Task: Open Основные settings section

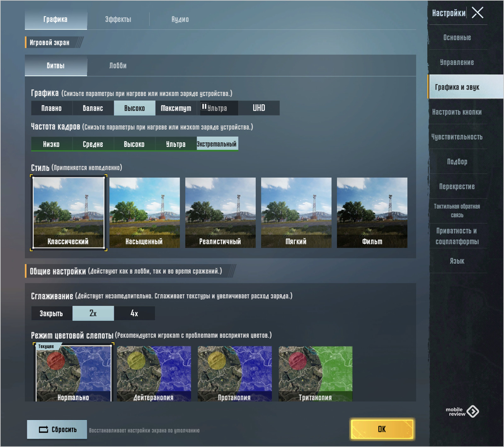Action: pyautogui.click(x=457, y=37)
